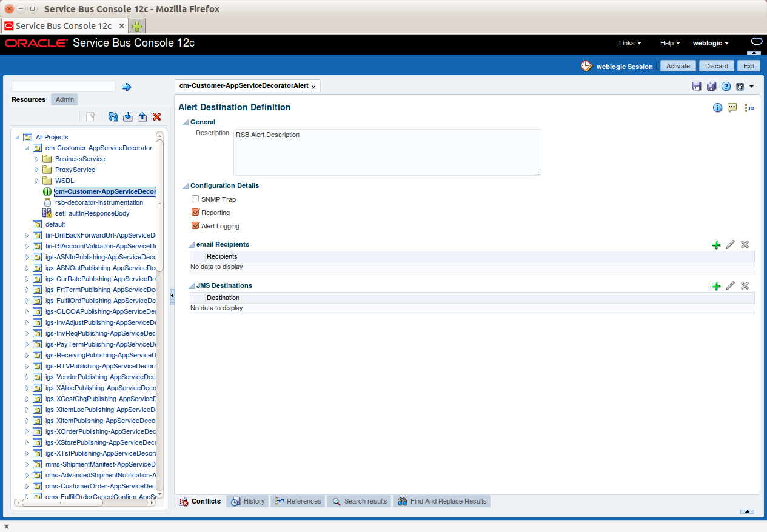Open the References tab
767x532 pixels.
[x=298, y=501]
